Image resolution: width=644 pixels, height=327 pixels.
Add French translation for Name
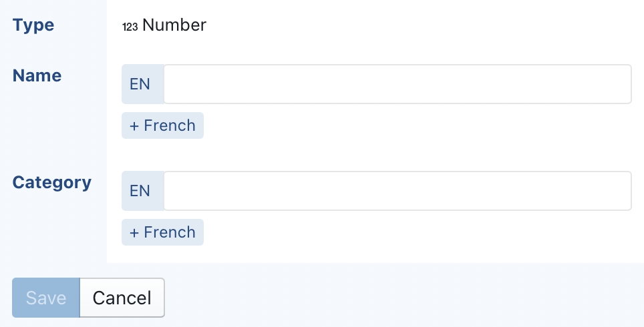tap(162, 125)
